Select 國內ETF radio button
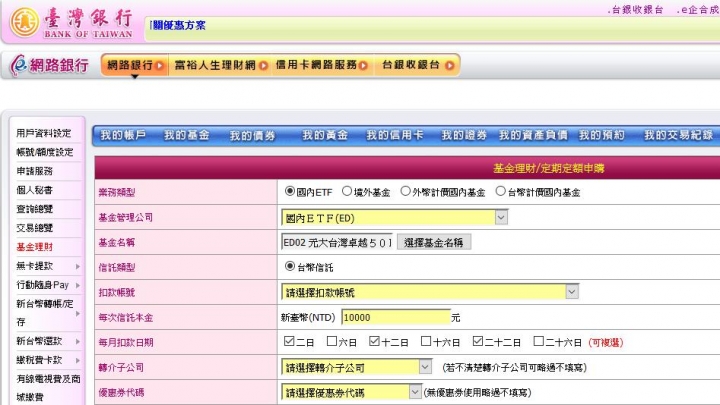The height and width of the screenshot is (405, 720). (289, 191)
